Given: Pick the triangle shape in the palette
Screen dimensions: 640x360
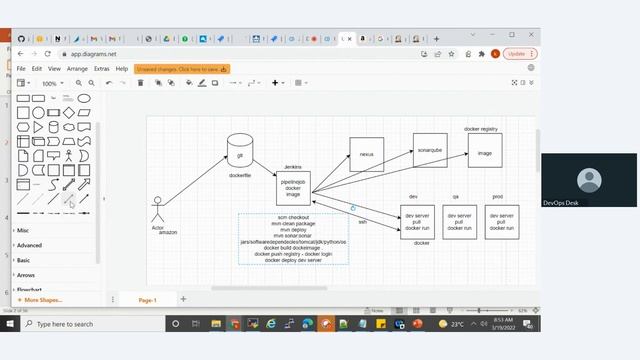Looking at the screenshot, I should 38,127.
